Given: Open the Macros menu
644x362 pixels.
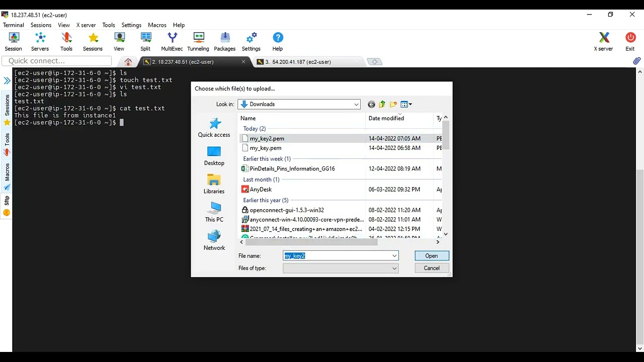Looking at the screenshot, I should point(157,25).
